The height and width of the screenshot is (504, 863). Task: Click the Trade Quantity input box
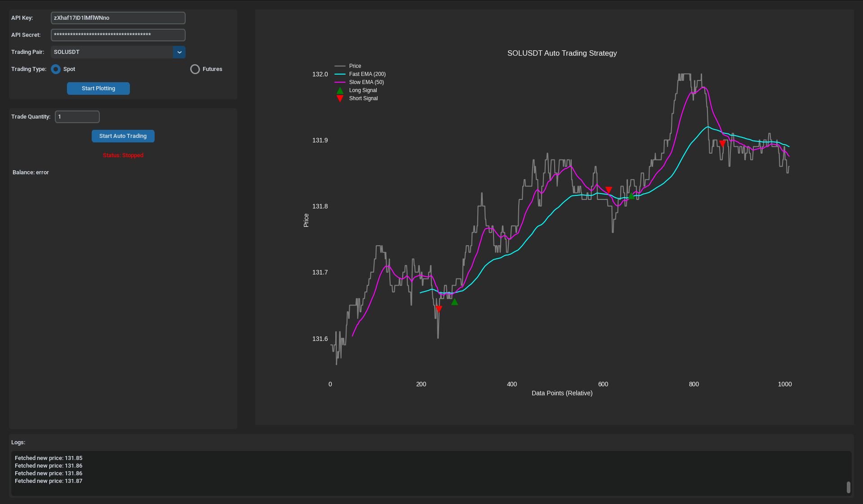pyautogui.click(x=77, y=117)
